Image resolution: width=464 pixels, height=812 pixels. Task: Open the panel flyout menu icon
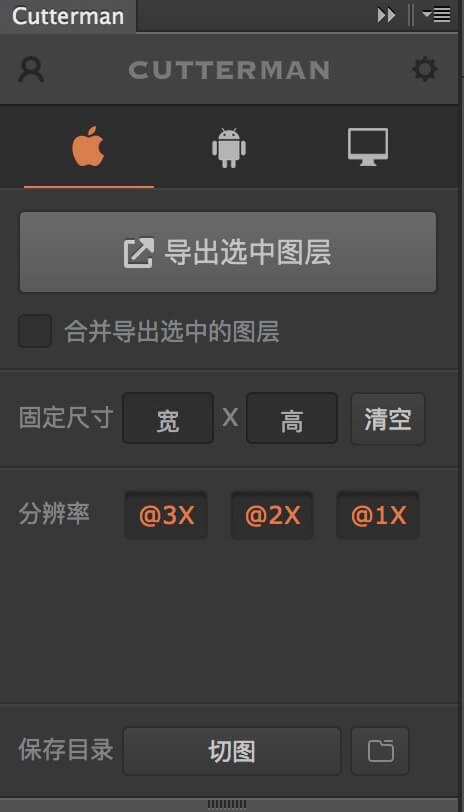tap(436, 14)
